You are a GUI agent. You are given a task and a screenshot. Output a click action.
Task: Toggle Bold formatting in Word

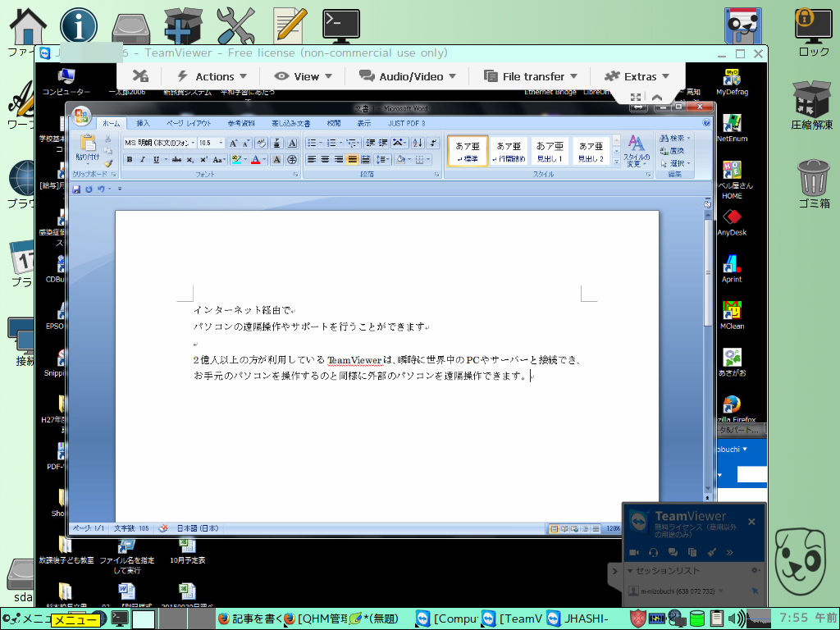point(129,160)
